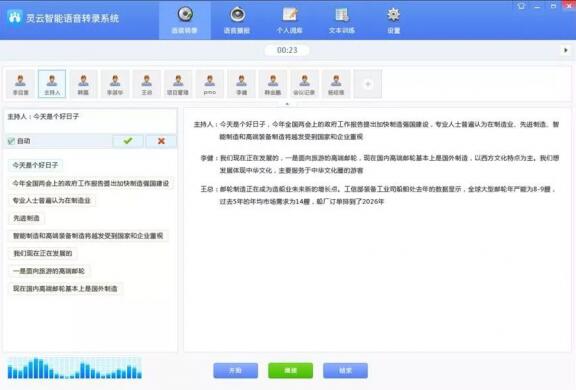
Task: Select the 会议记录 speaker avatar
Action: click(304, 84)
